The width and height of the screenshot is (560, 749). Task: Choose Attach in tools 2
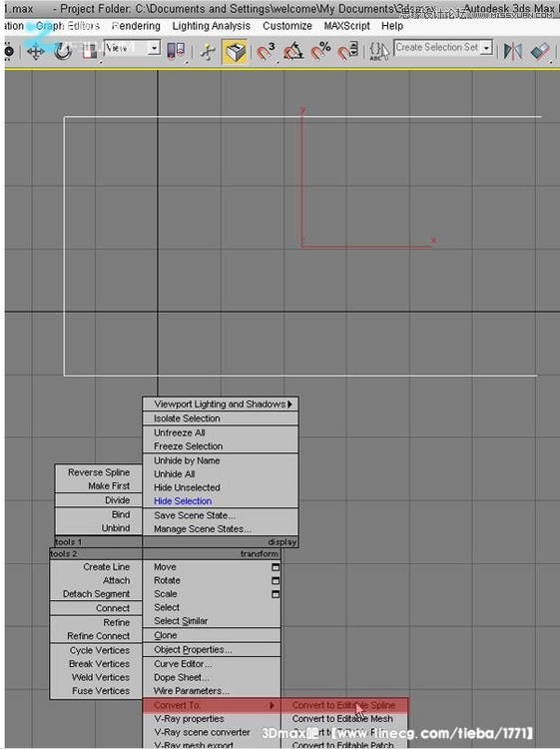(x=96, y=580)
